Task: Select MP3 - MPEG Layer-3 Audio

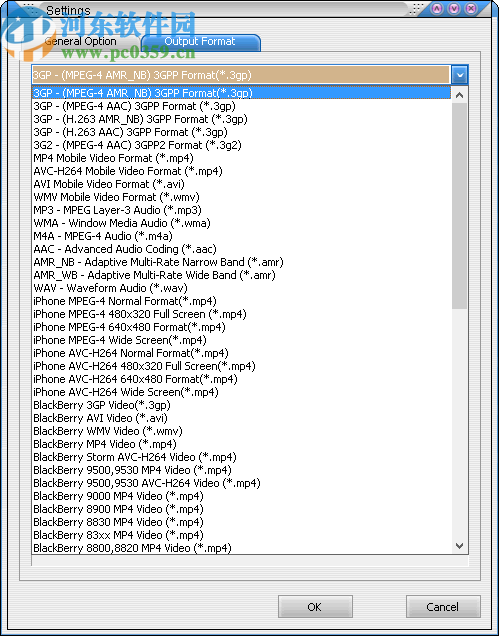Action: point(241,210)
